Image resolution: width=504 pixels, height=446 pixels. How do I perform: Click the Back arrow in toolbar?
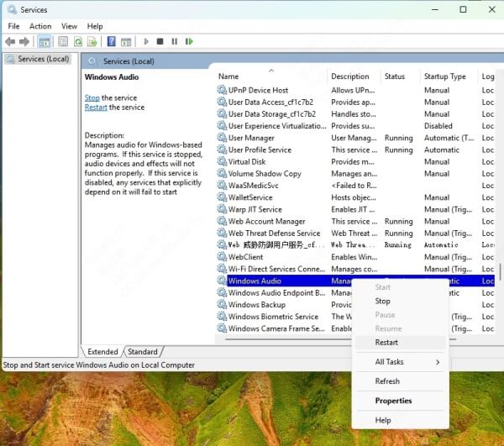pos(10,41)
